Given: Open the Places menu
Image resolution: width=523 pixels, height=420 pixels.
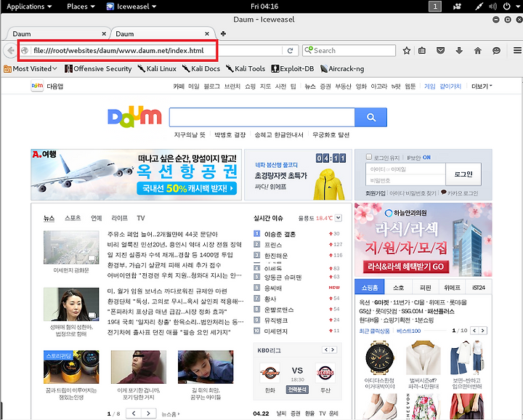Looking at the screenshot, I should [x=81, y=7].
